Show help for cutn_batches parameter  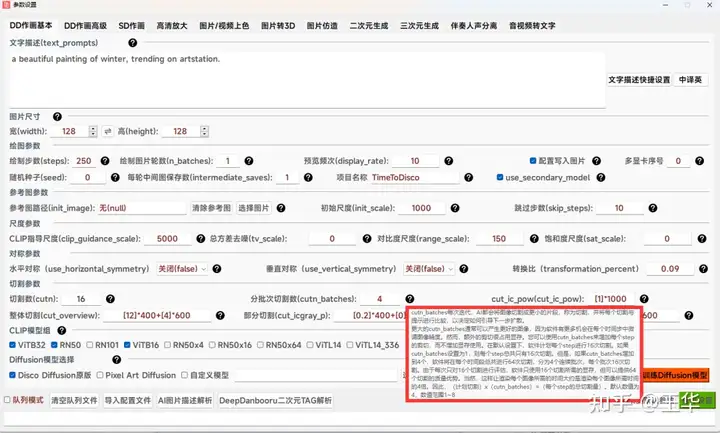410,299
